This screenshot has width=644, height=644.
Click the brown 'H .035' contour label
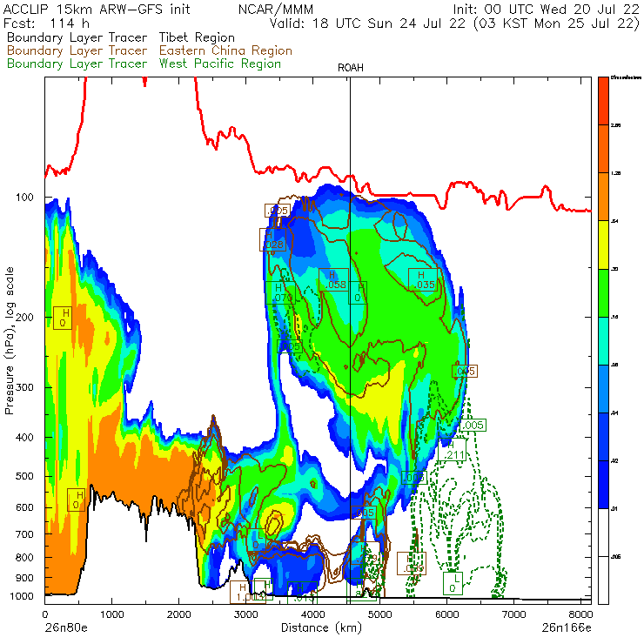[x=423, y=279]
